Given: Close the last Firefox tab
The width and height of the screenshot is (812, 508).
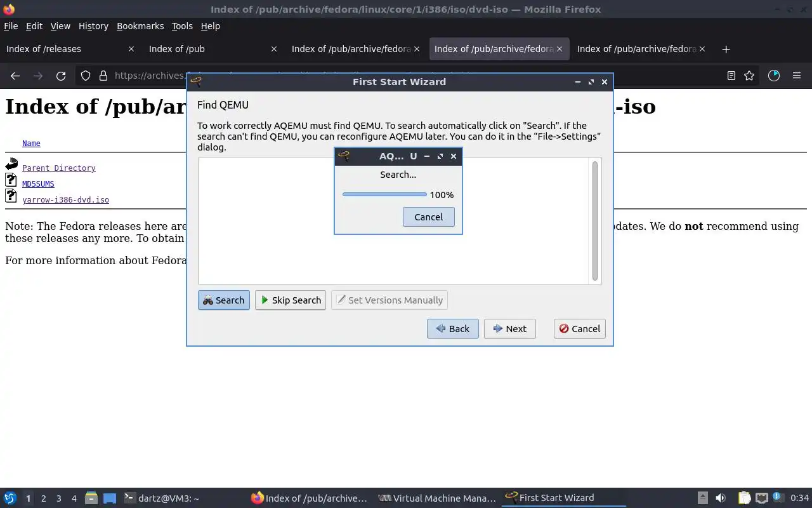Looking at the screenshot, I should pos(702,49).
